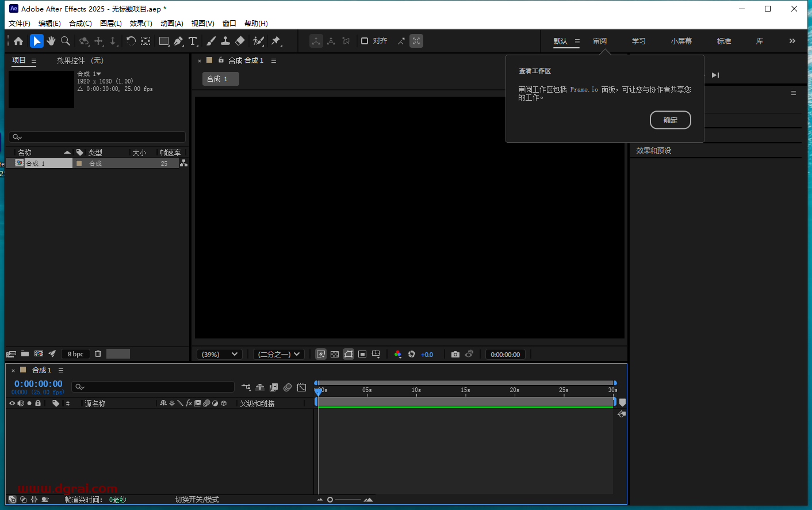Open the Graph Editor in timeline
Screen dimensions: 812x510
pyautogui.click(x=301, y=387)
